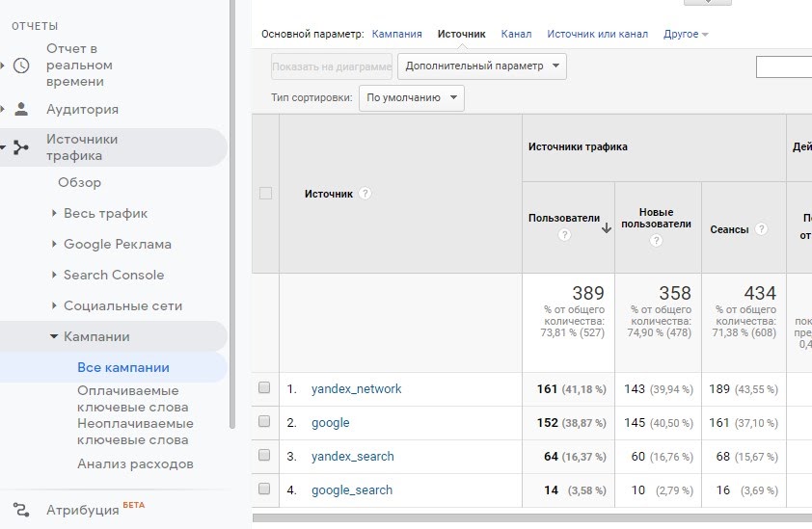
Task: Select Источник или канал parameter
Action: 597,34
